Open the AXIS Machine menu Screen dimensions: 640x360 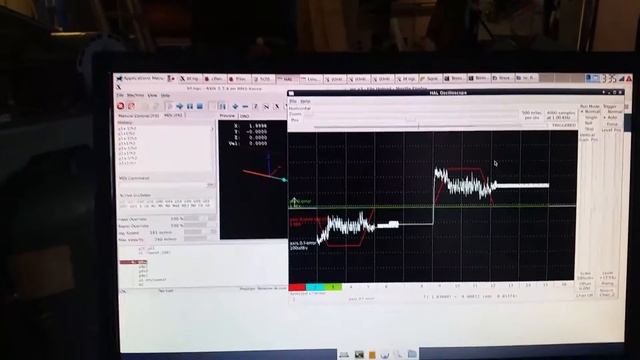coord(135,95)
